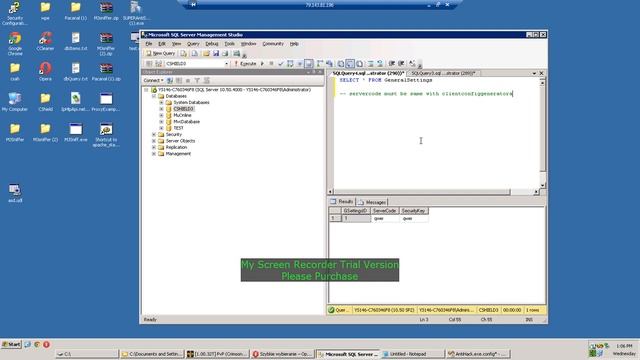The image size is (640, 360).
Task: Click the Open File folder icon in toolbar
Action: [x=207, y=53]
